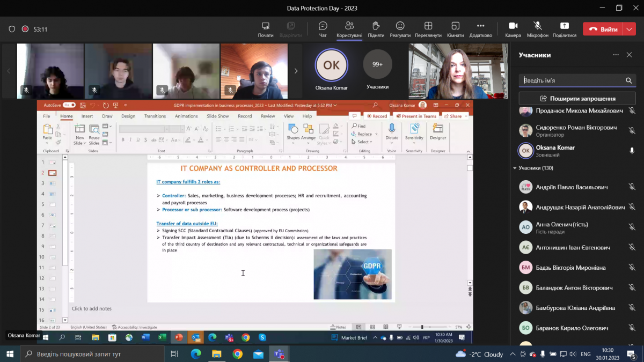This screenshot has width=644, height=362.
Task: Show next video tiles with right arrow
Action: pyautogui.click(x=296, y=71)
